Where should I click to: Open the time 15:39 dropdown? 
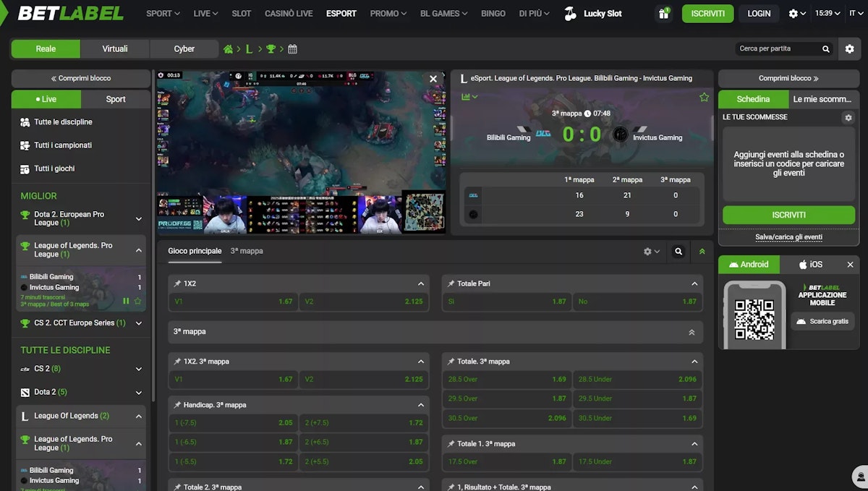pos(827,13)
